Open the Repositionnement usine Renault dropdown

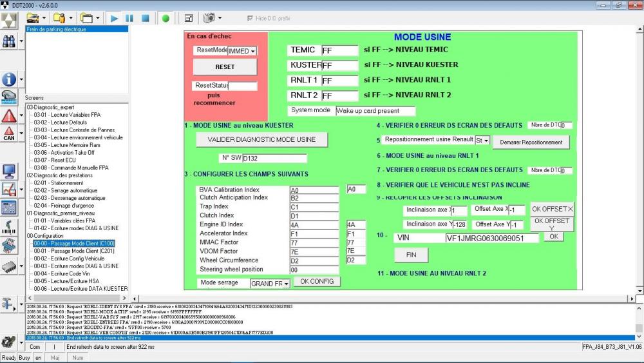click(x=486, y=141)
